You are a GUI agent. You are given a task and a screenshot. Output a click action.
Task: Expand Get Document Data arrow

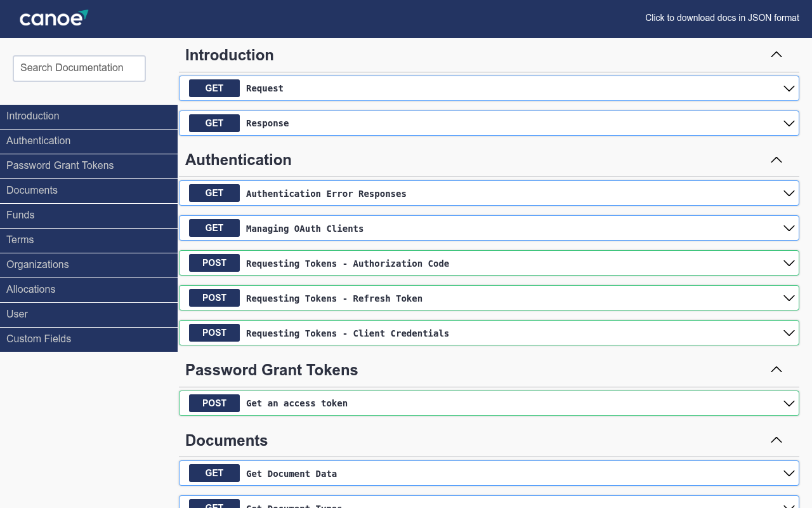click(x=789, y=473)
